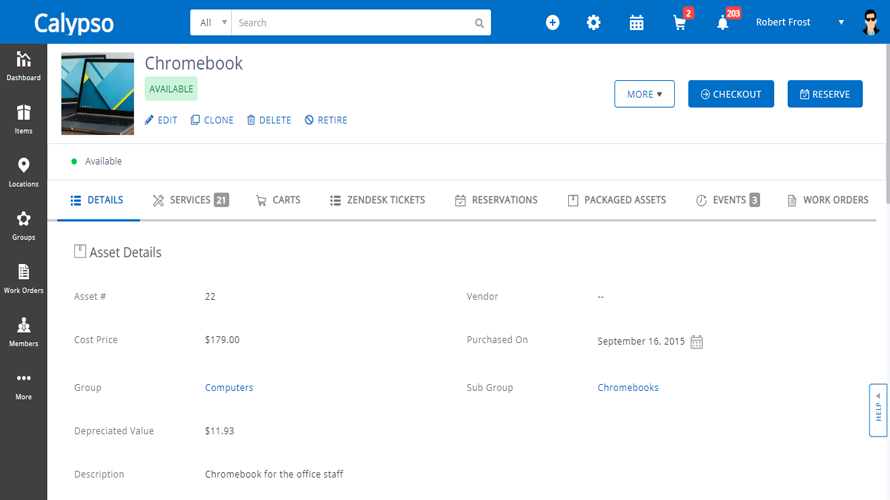
Task: Open the calendar icon in top bar
Action: click(636, 22)
